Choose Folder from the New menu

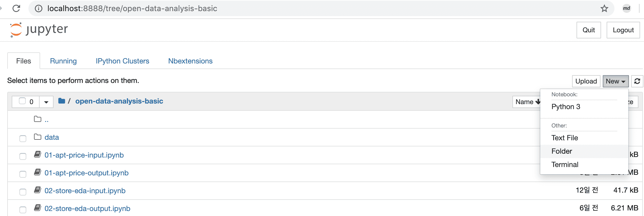tap(562, 151)
